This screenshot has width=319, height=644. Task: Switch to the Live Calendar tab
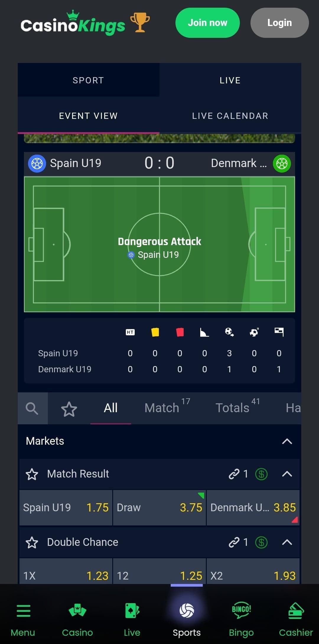230,116
